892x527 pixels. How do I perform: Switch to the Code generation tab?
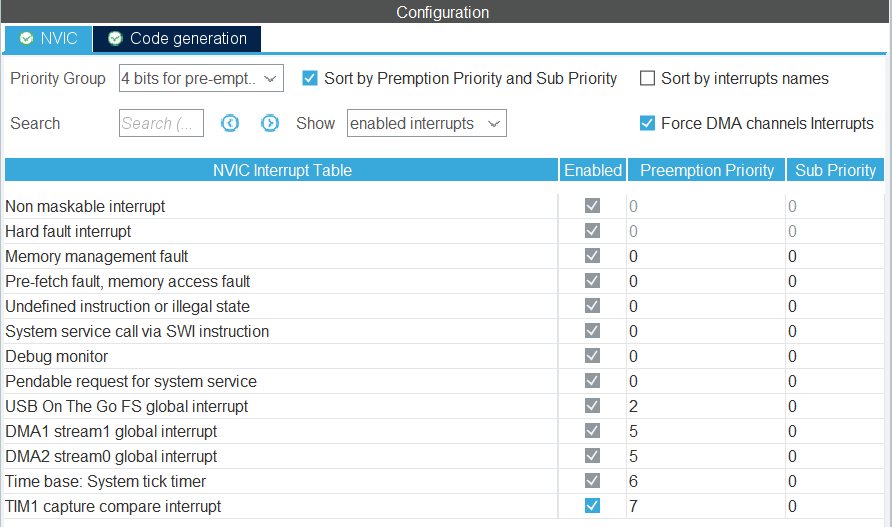[187, 39]
